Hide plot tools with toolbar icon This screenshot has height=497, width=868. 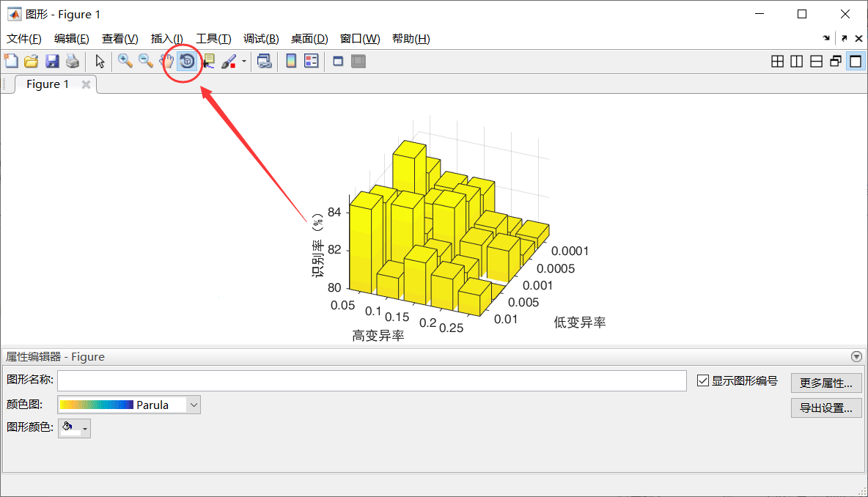[x=338, y=62]
